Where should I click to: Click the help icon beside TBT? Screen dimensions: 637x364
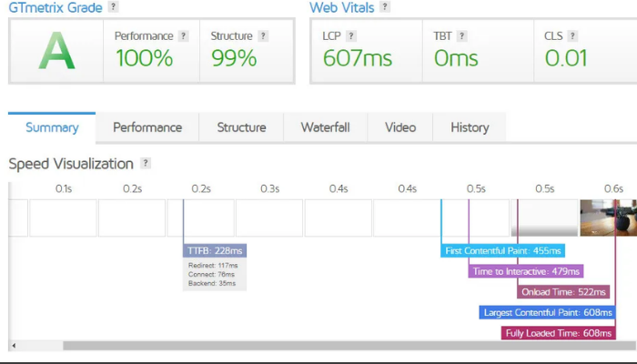(x=462, y=36)
